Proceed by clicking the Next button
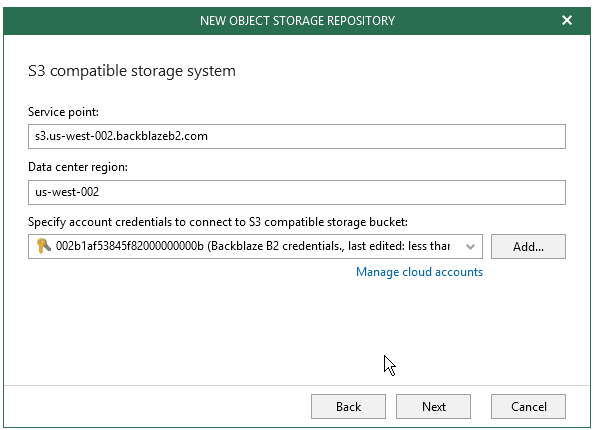The width and height of the screenshot is (605, 430). (433, 406)
